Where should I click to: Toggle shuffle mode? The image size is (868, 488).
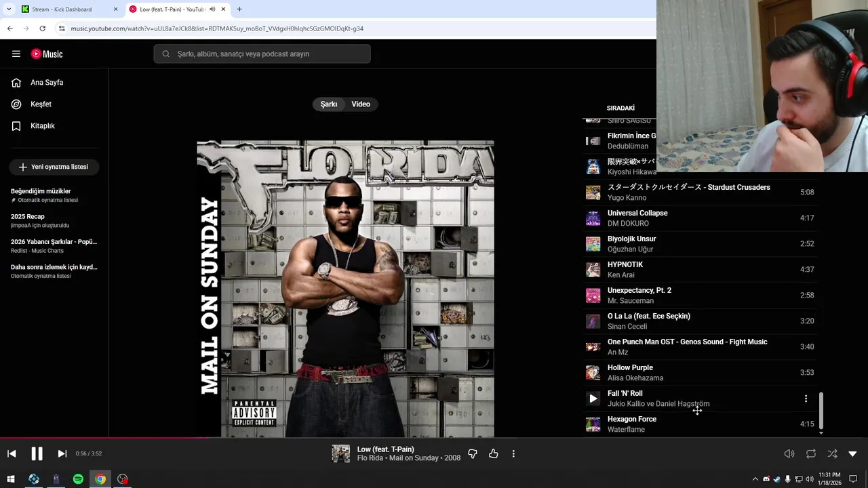[833, 454]
